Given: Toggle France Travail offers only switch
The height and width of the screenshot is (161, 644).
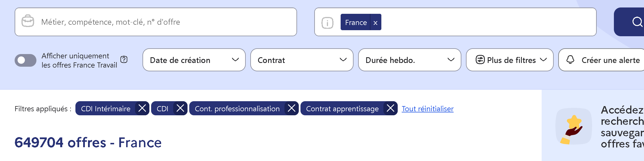Looking at the screenshot, I should coord(25,60).
